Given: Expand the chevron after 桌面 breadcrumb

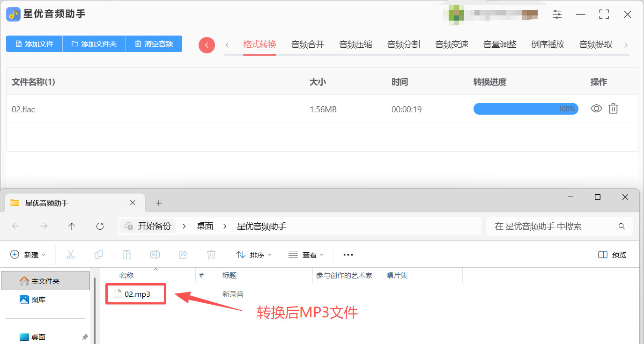Looking at the screenshot, I should (225, 227).
